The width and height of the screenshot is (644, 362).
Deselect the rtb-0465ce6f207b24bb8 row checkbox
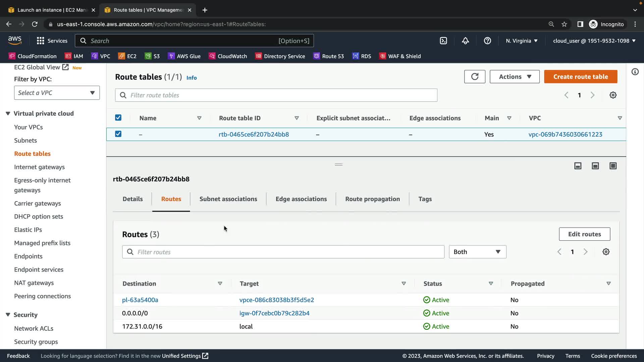(x=118, y=134)
